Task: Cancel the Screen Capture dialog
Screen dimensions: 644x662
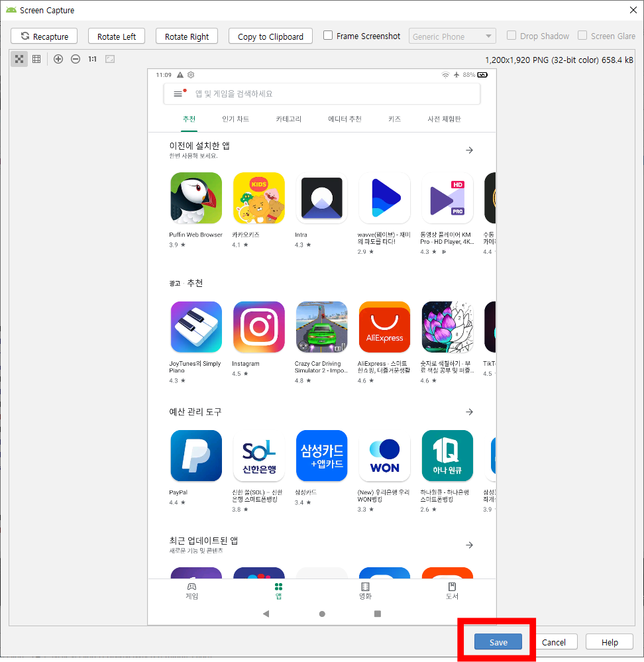Action: point(553,641)
